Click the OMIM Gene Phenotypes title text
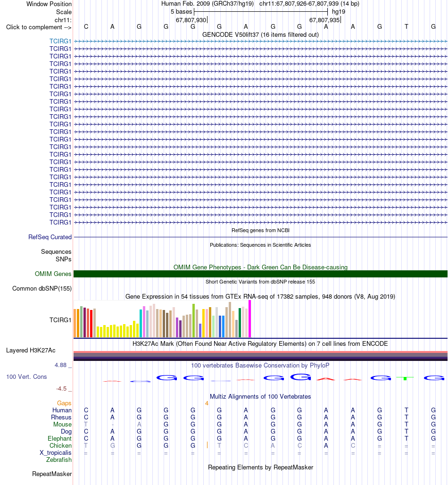Image resolution: width=448 pixels, height=485 pixels. (260, 267)
